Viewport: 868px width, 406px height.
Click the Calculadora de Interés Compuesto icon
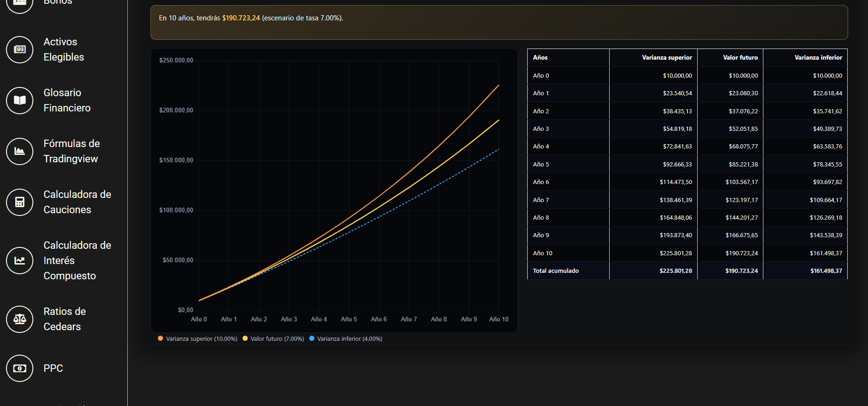[19, 260]
